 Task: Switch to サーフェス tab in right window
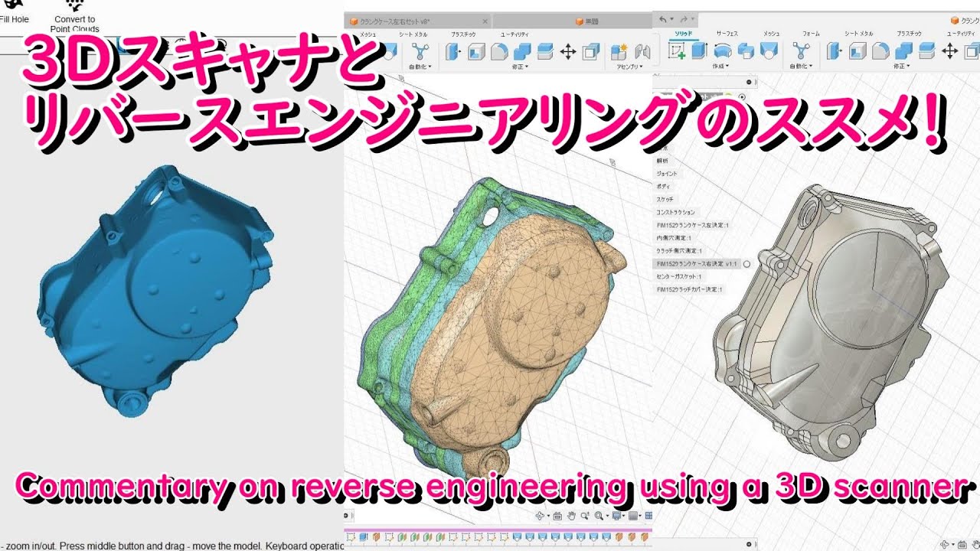pos(728,34)
